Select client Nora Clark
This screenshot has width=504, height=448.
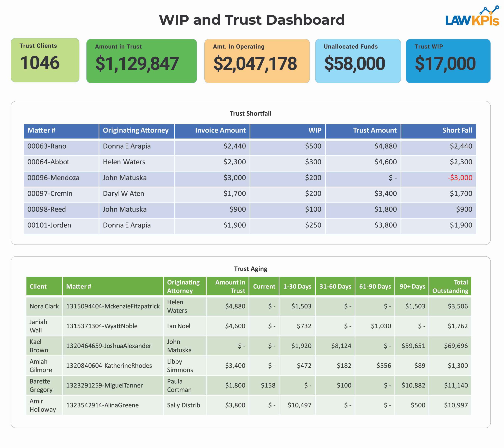pyautogui.click(x=44, y=306)
